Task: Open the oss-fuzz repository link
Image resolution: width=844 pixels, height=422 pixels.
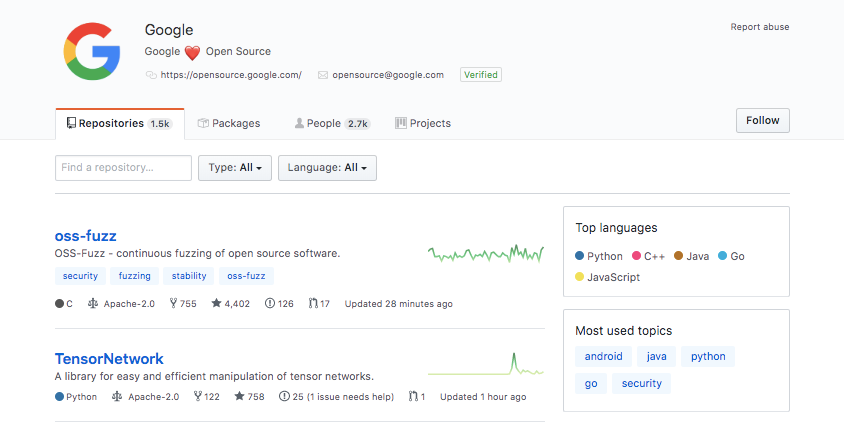Action: pos(86,236)
